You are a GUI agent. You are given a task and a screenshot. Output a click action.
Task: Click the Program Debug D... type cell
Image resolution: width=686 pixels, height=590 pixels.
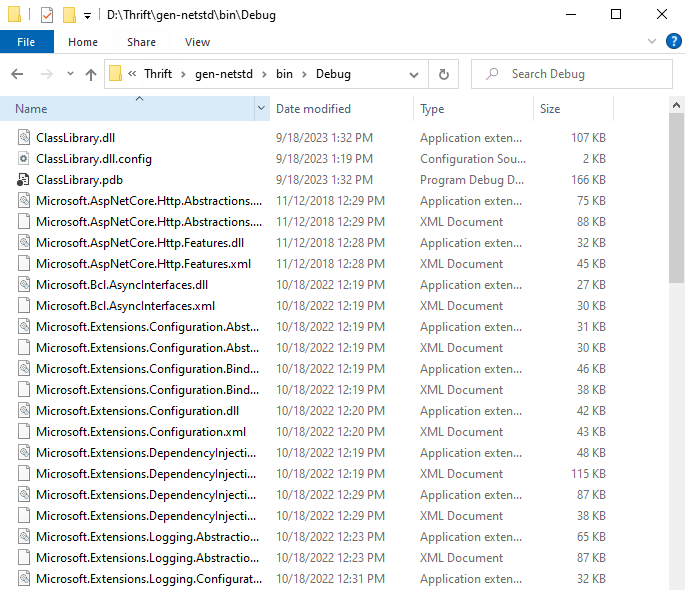[x=472, y=180]
